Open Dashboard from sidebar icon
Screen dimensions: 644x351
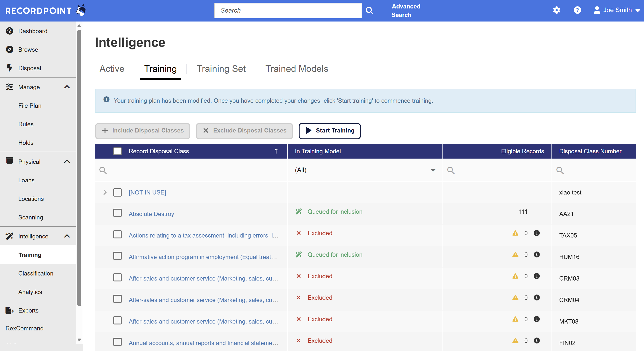click(x=9, y=31)
